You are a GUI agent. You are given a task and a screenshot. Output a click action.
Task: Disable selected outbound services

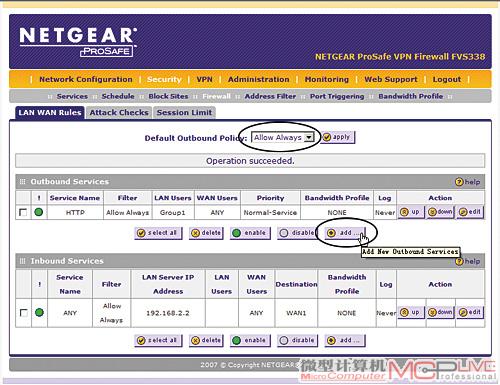click(297, 233)
